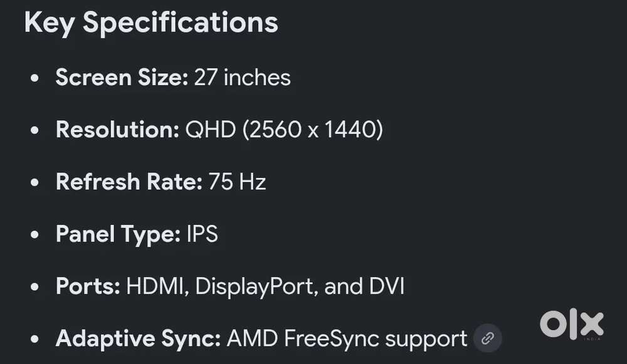The height and width of the screenshot is (364, 627).
Task: Click the HDMI, DisplayPort, and DVI text
Action: 265,286
